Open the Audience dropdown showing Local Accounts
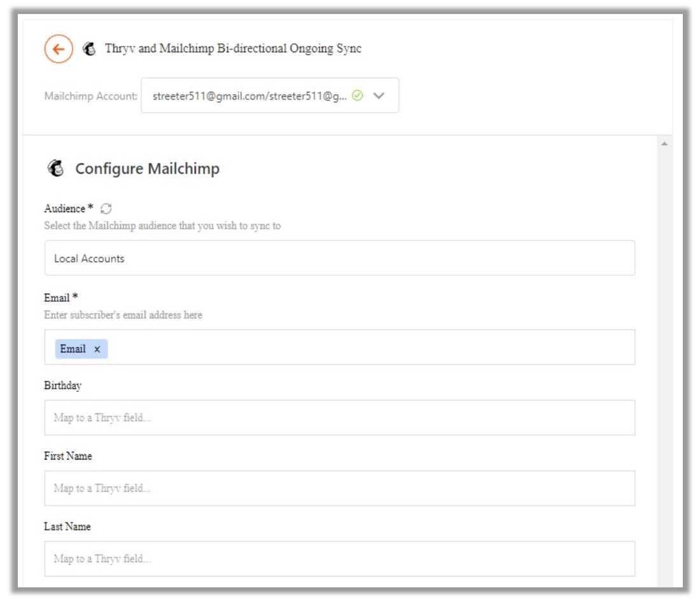Image resolution: width=700 pixels, height=602 pixels. click(x=339, y=258)
